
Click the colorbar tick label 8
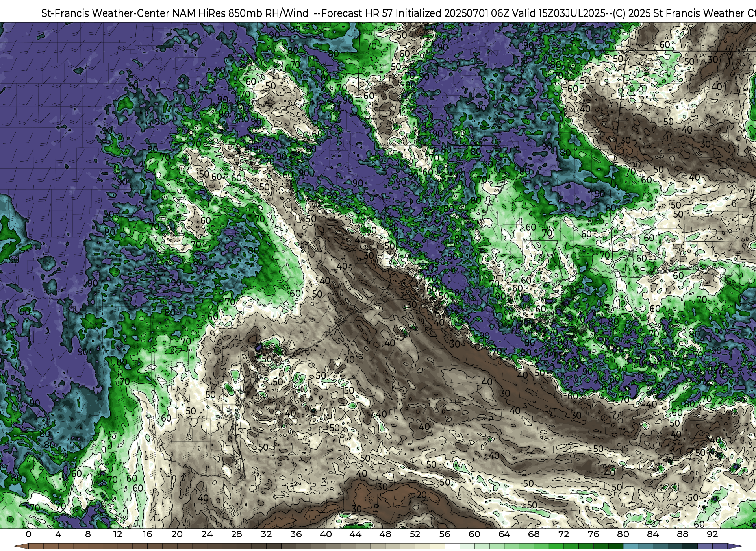click(88, 534)
